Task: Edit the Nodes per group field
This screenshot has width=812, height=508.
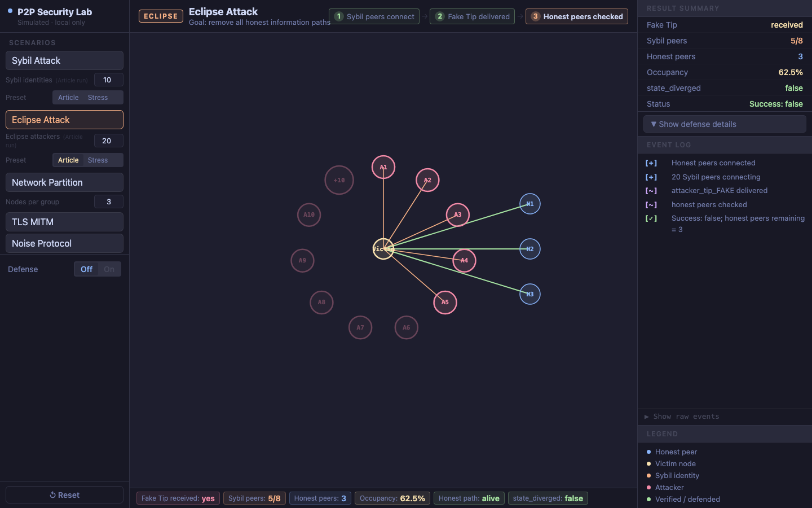Action: pyautogui.click(x=109, y=202)
